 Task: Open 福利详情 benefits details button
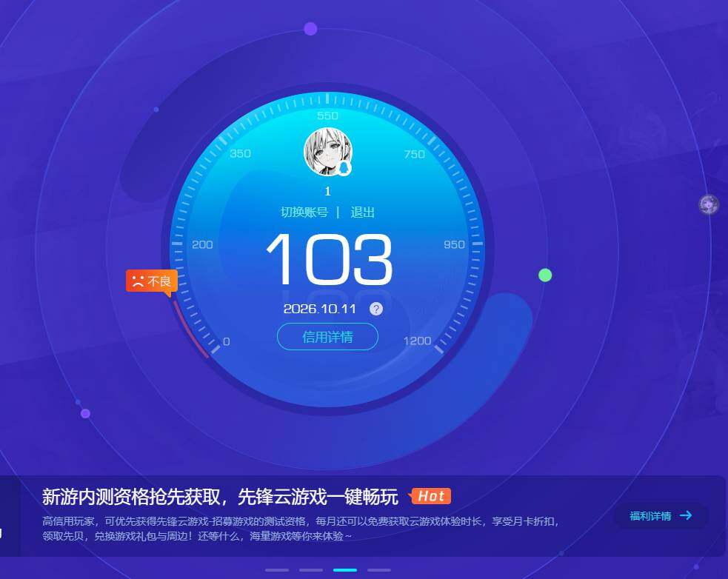[661, 516]
